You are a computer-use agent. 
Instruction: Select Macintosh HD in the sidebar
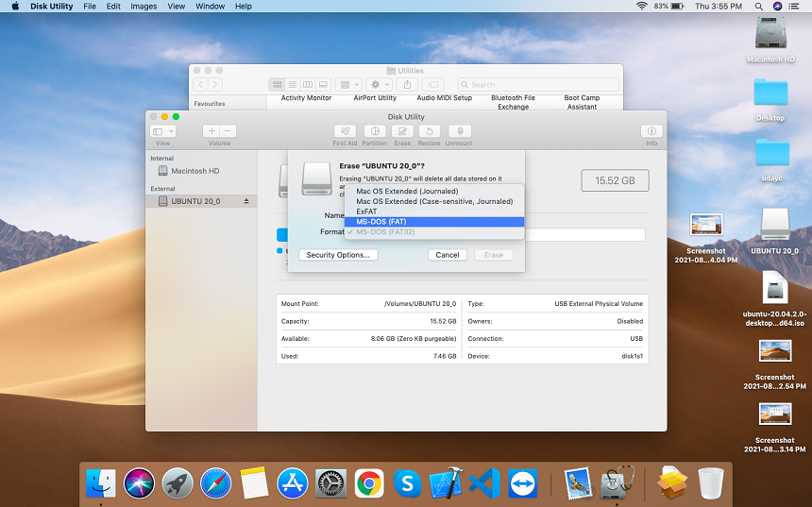pos(201,170)
